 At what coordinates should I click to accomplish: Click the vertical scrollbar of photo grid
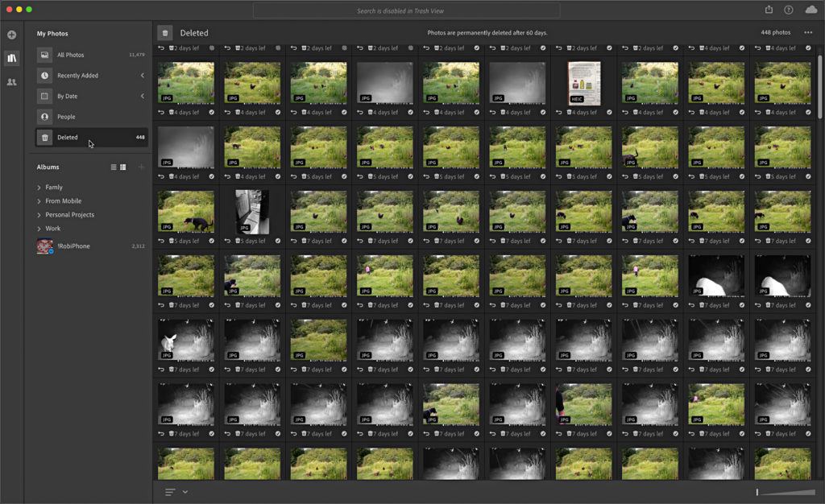click(819, 87)
